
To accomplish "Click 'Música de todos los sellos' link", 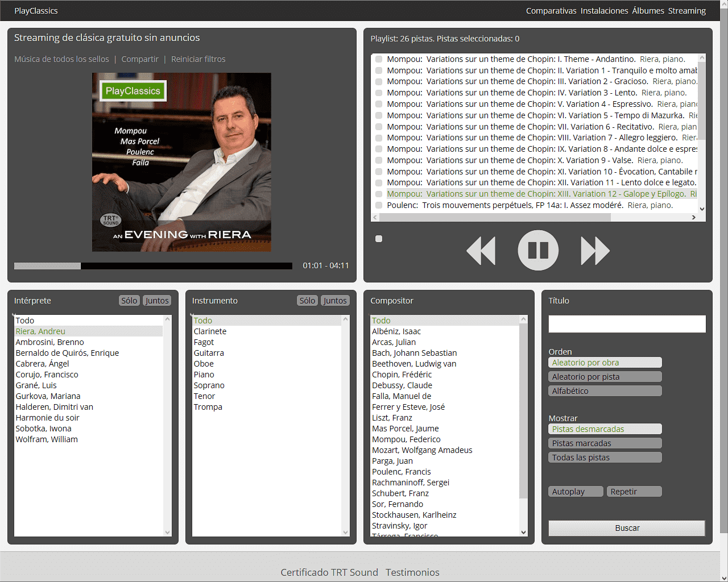I will click(x=61, y=59).
